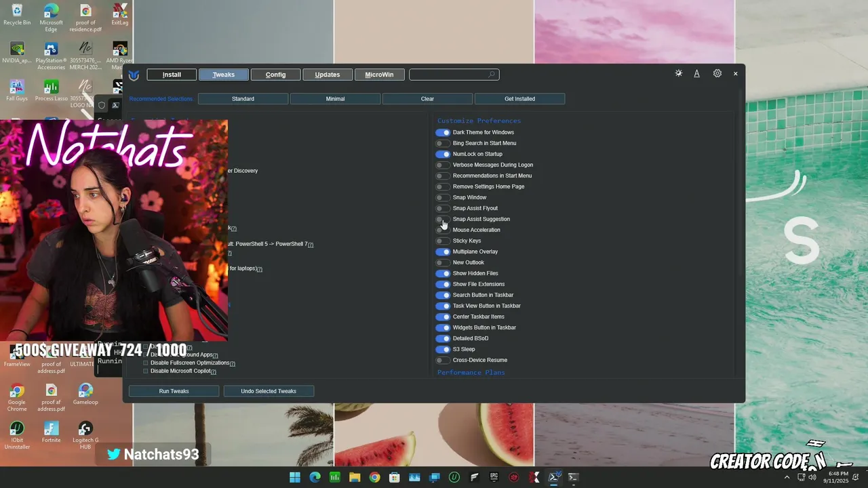Toggle Snap Assist Suggestion switch
This screenshot has width=868, height=488.
tap(443, 219)
